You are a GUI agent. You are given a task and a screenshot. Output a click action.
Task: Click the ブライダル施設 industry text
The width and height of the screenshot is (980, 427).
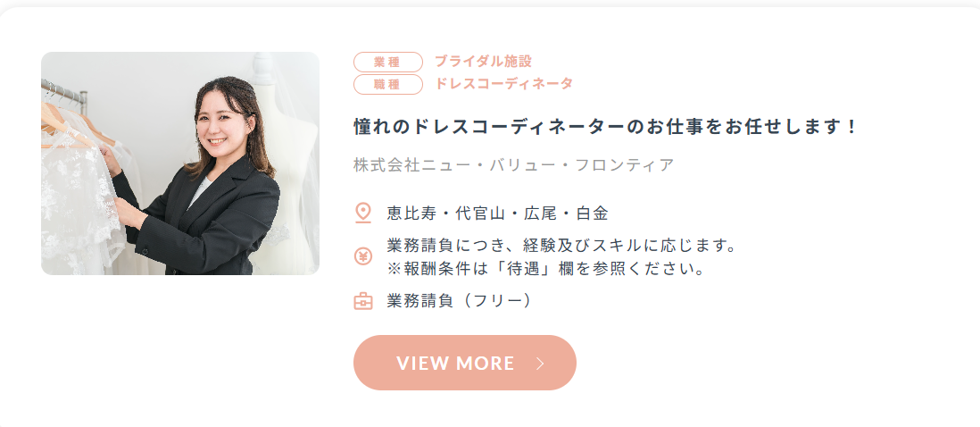pyautogui.click(x=483, y=62)
